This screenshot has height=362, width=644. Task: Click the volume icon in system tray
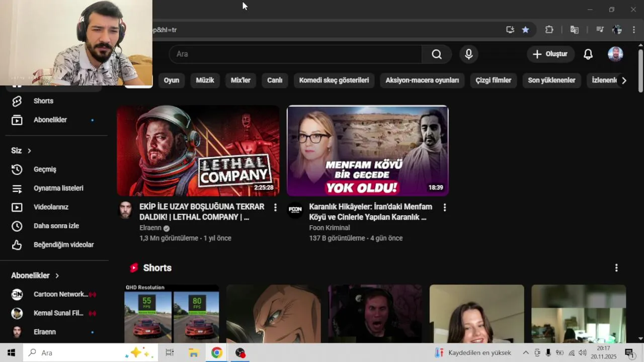pyautogui.click(x=583, y=353)
